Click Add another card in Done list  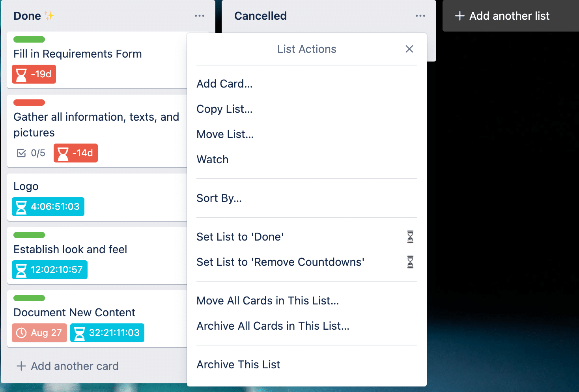(67, 366)
